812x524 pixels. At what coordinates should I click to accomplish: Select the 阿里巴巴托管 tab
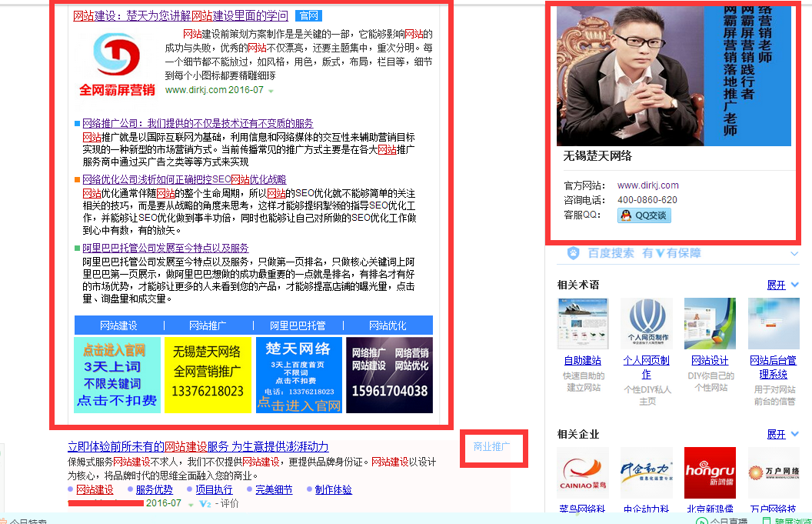[x=298, y=325]
